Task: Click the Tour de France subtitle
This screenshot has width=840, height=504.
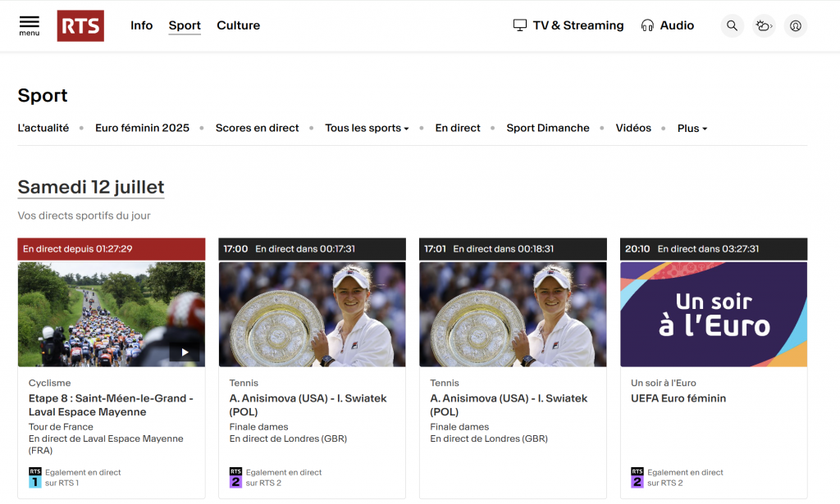Action: 61,427
